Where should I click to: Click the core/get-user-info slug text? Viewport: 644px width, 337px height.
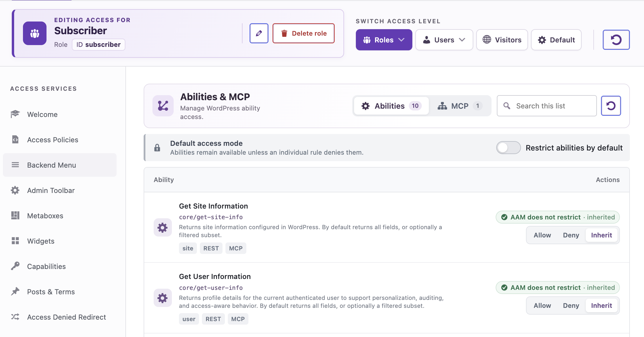(211, 288)
